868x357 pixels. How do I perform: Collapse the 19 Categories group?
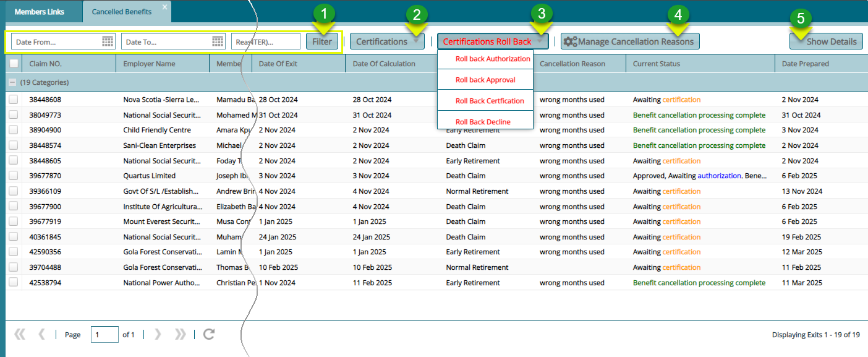(12, 82)
